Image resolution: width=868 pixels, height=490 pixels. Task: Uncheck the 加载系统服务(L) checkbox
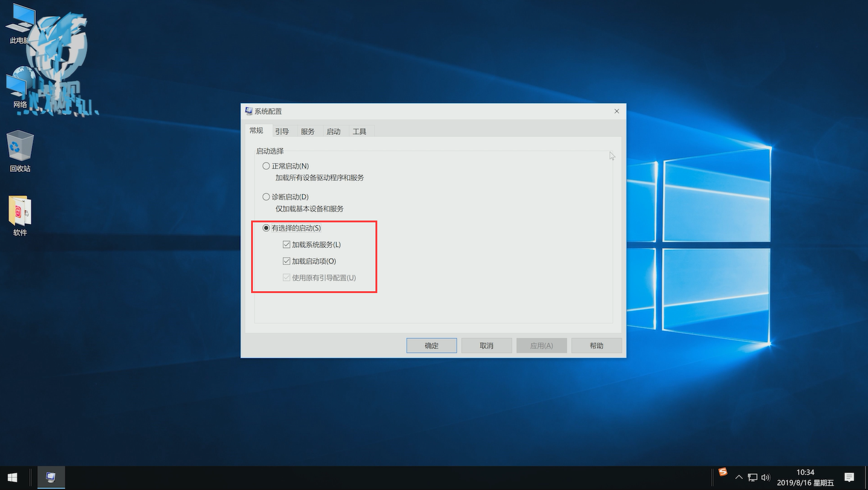pos(287,245)
